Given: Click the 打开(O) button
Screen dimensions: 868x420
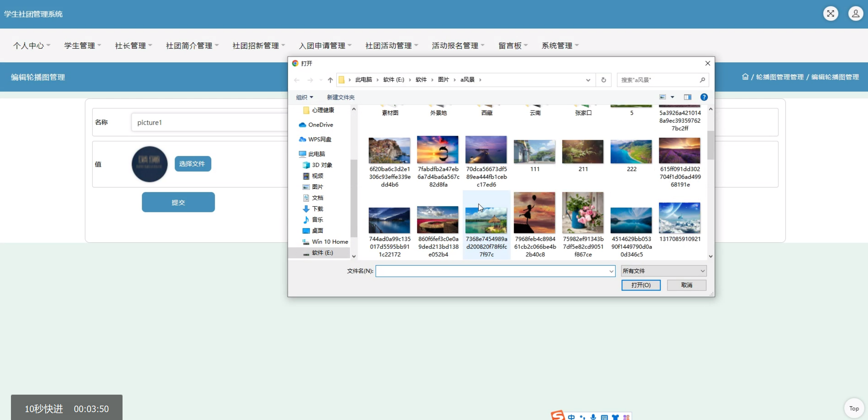Looking at the screenshot, I should (641, 285).
